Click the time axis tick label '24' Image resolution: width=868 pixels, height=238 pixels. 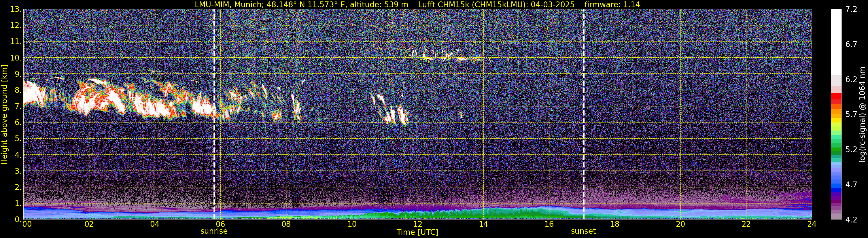[812, 224]
